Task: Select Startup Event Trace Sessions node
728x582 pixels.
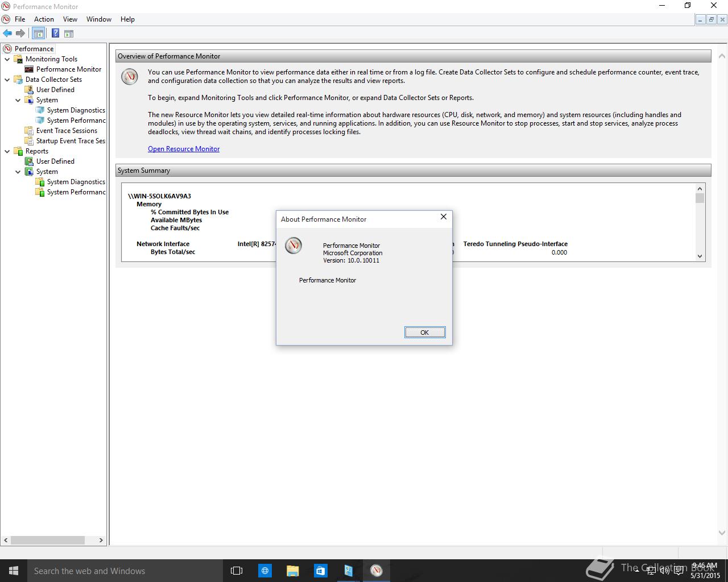Action: click(x=71, y=141)
